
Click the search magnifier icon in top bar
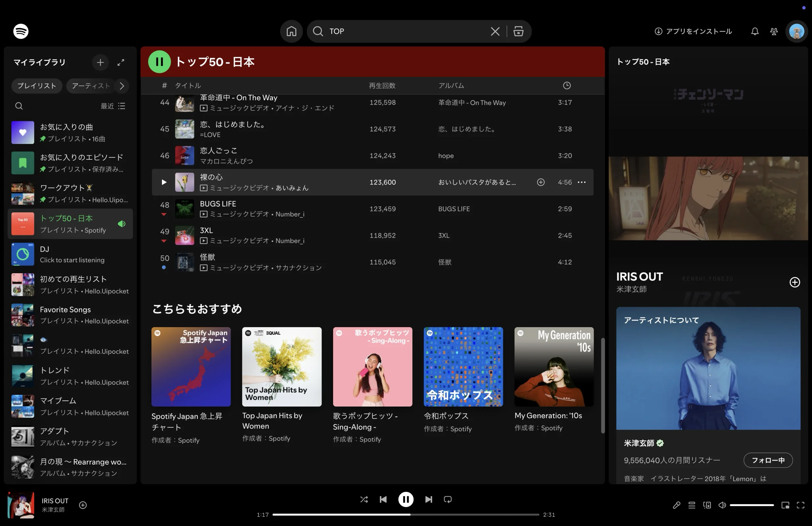pyautogui.click(x=318, y=31)
